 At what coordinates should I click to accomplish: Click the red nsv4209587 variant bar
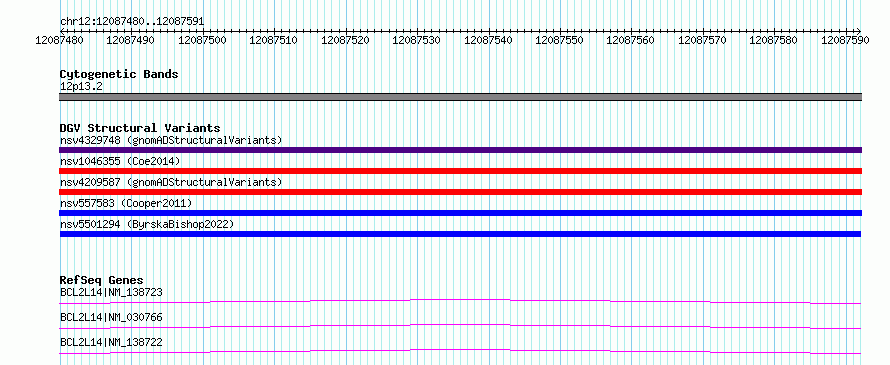[x=460, y=192]
